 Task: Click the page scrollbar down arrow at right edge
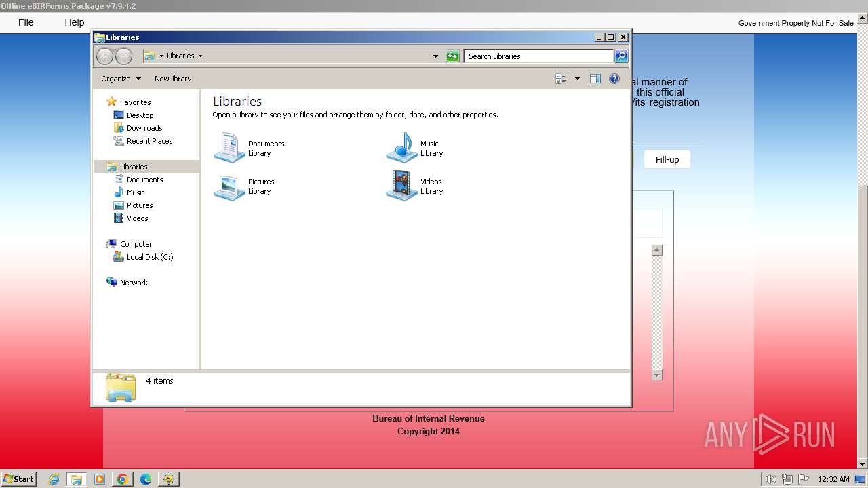[863, 464]
